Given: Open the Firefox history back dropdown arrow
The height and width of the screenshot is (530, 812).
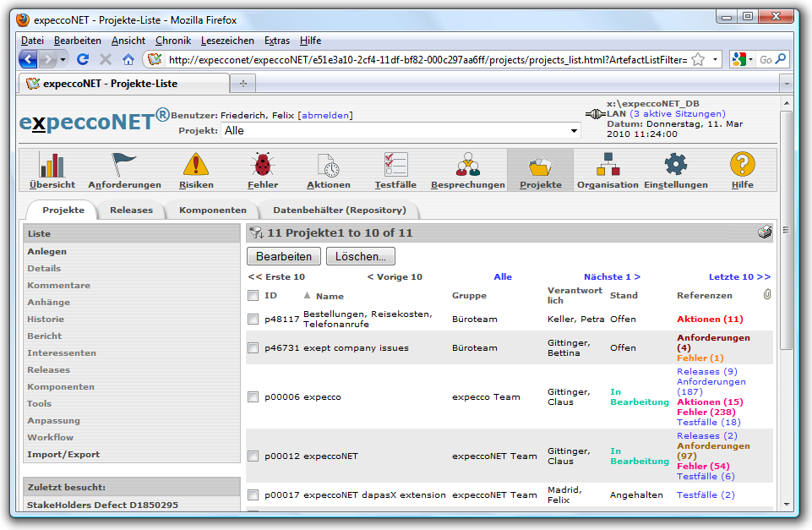Looking at the screenshot, I should (x=63, y=60).
